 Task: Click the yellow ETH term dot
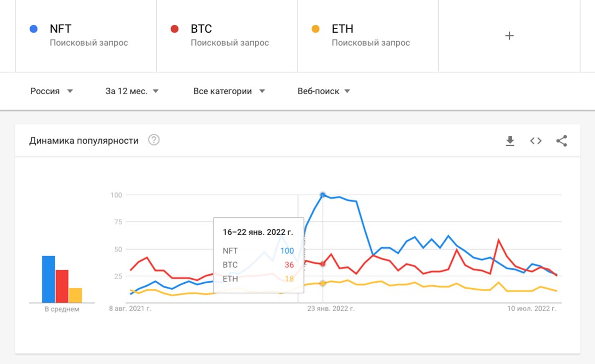click(x=315, y=29)
